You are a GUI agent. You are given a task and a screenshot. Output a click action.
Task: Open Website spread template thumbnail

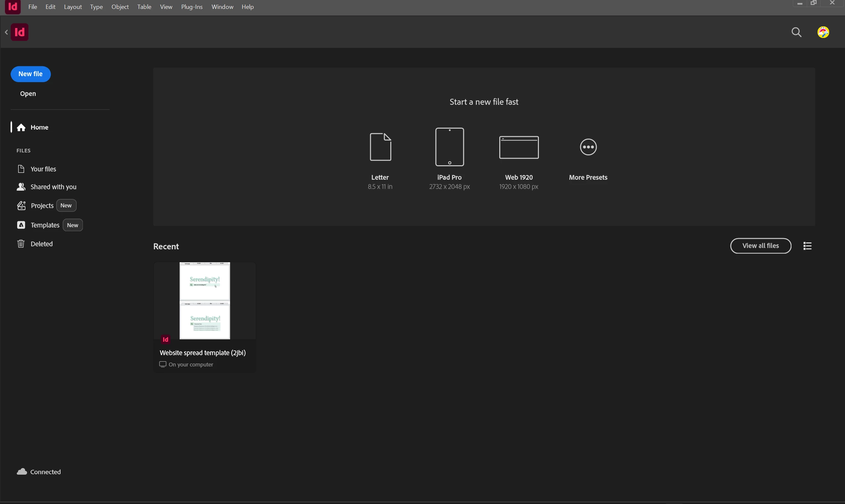pos(205,300)
